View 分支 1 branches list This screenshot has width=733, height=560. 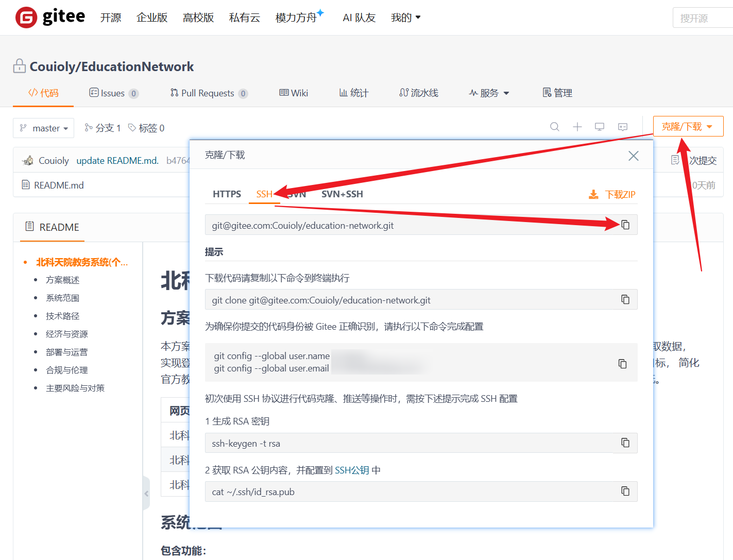103,128
